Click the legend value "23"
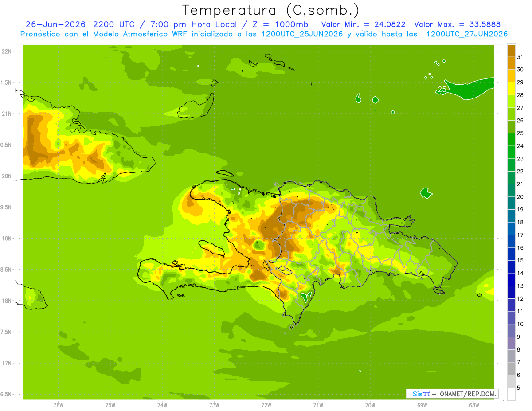Image resolution: width=532 pixels, height=411 pixels. [520, 159]
